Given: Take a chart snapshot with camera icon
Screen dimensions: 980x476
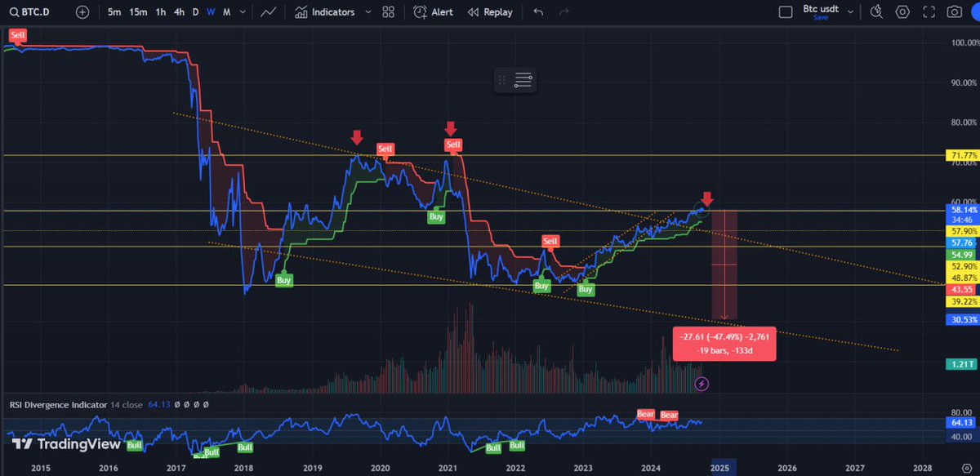Looking at the screenshot, I should pyautogui.click(x=954, y=12).
